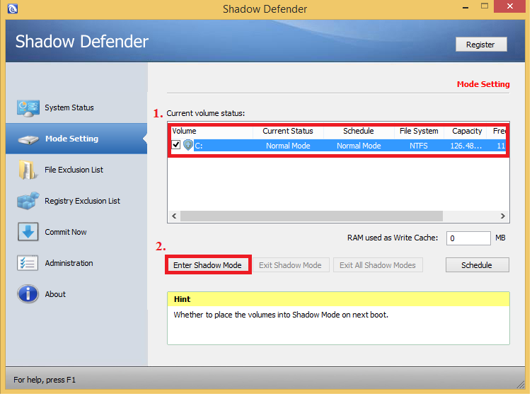Click the NTFS file system cell
Viewport: 532px width, 396px height.
[419, 146]
